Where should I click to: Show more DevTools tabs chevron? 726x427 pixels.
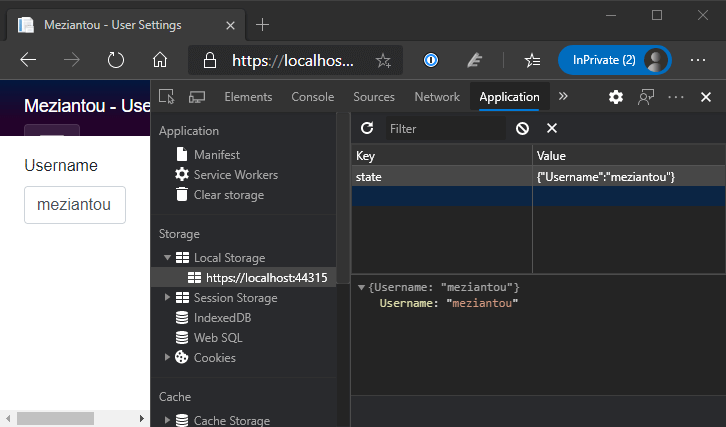tap(563, 97)
